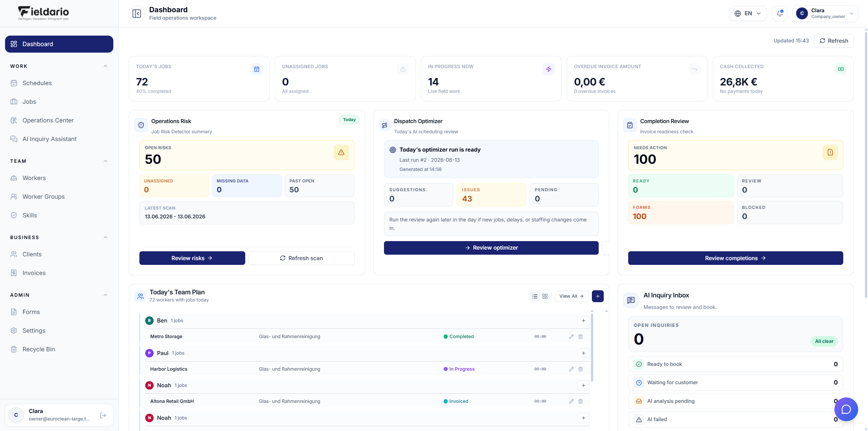Click the Ready to book row
This screenshot has width=868, height=431.
point(735,364)
